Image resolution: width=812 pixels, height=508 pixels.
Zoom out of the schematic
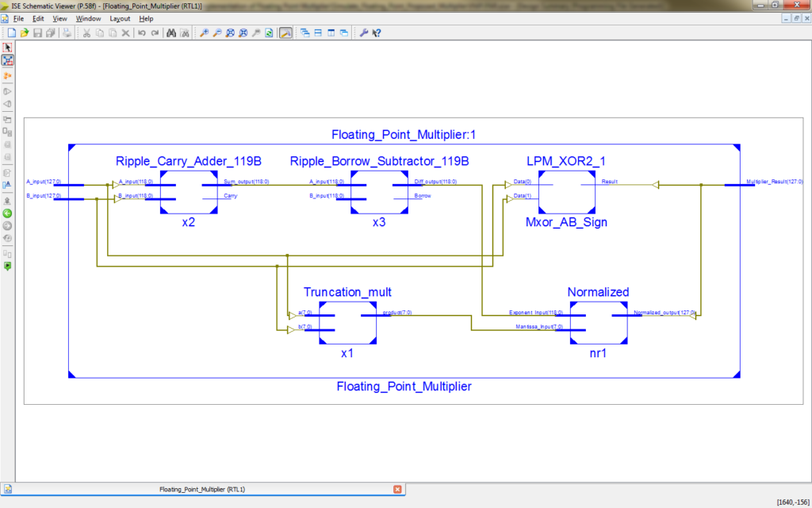[216, 33]
